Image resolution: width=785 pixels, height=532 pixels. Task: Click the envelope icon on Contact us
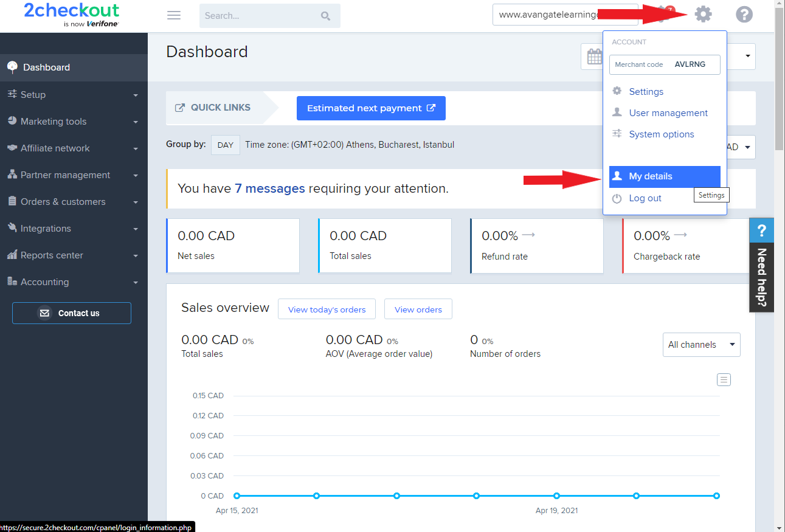click(44, 313)
